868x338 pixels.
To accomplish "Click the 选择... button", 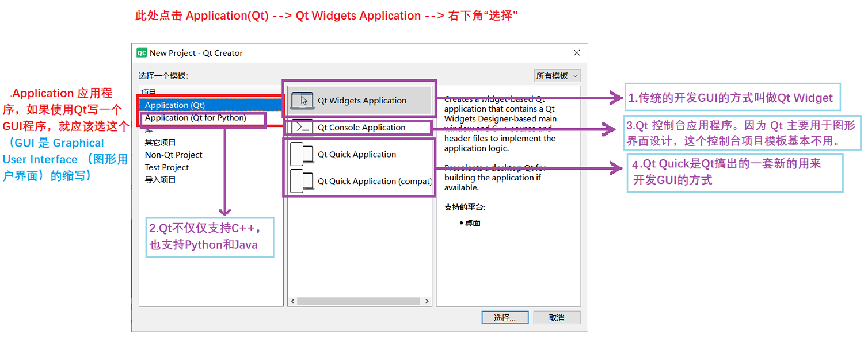I will tap(505, 318).
